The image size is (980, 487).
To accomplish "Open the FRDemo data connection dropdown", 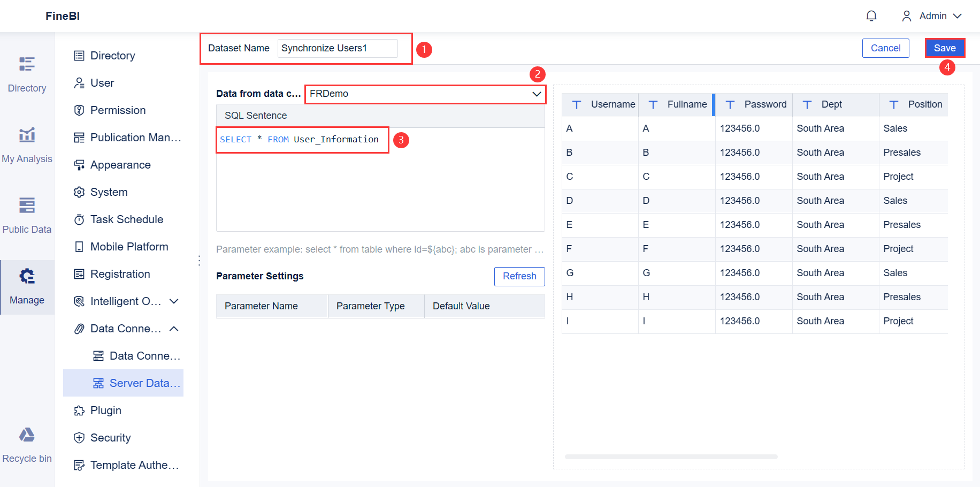I will [x=425, y=93].
